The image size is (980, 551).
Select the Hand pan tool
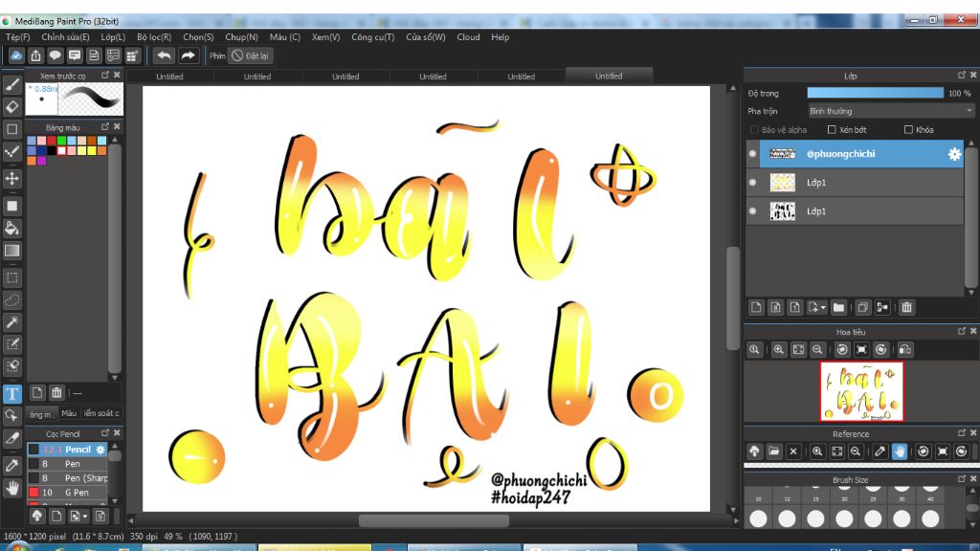pyautogui.click(x=11, y=488)
